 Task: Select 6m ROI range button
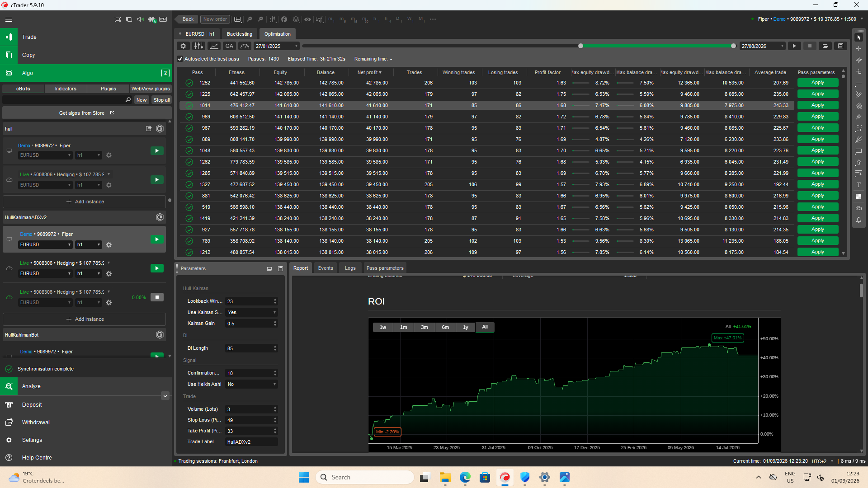tap(445, 328)
